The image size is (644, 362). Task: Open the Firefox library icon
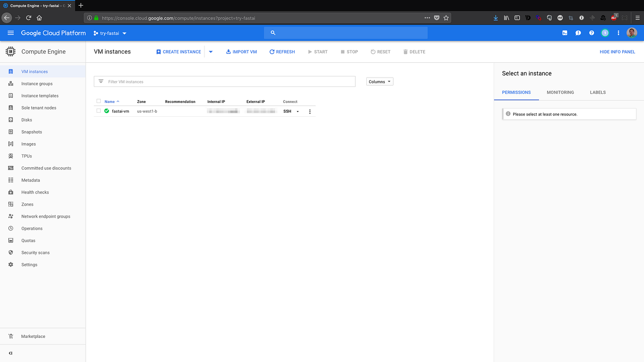click(507, 18)
